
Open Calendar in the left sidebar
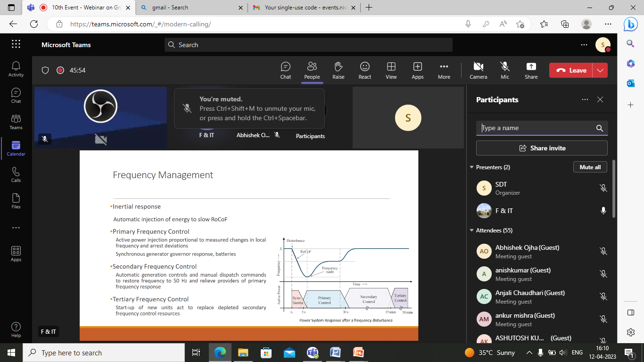click(x=16, y=148)
